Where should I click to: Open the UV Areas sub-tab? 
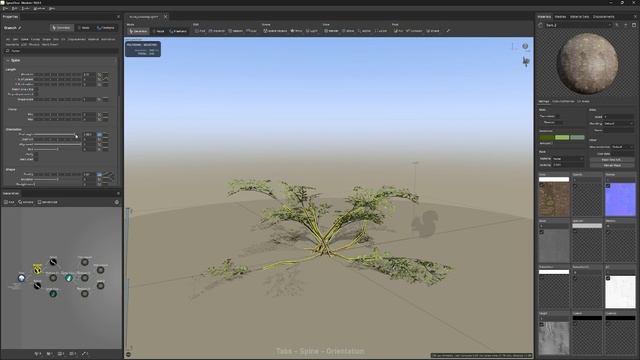pos(583,101)
